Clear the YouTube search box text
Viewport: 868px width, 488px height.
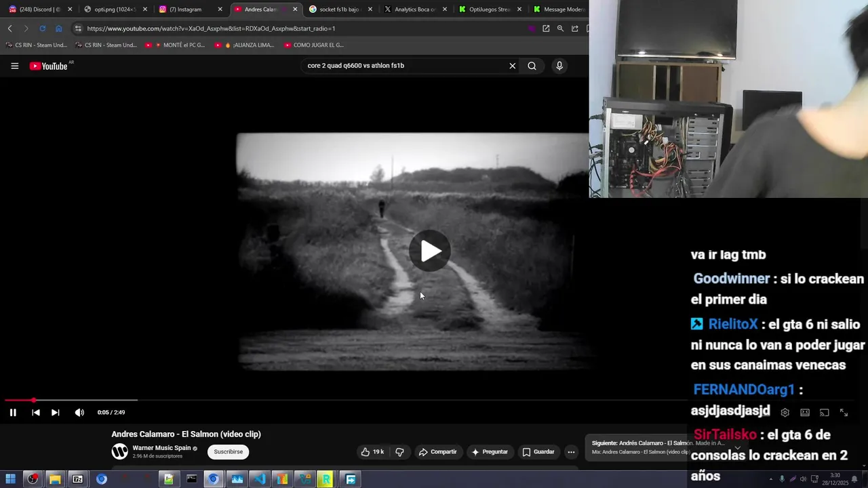click(x=513, y=66)
